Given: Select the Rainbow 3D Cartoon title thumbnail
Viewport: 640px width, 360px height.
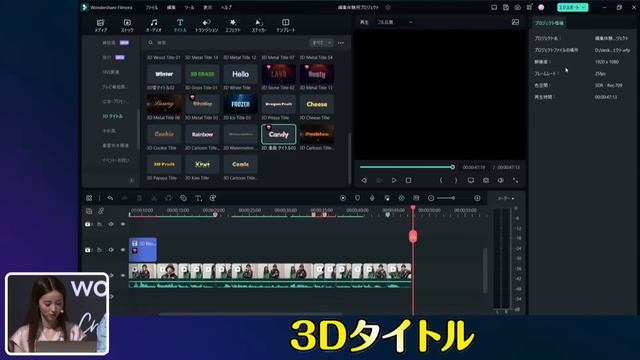Looking at the screenshot, I should click(x=202, y=134).
